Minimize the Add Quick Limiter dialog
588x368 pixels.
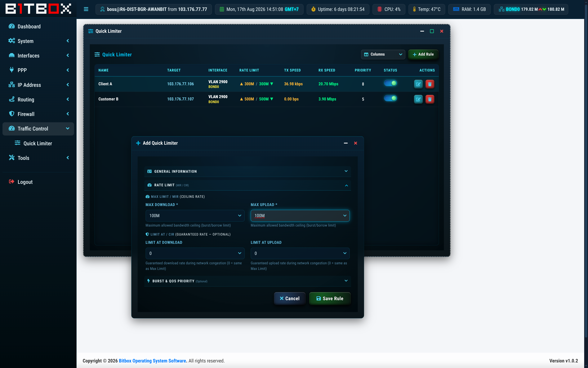coord(345,143)
